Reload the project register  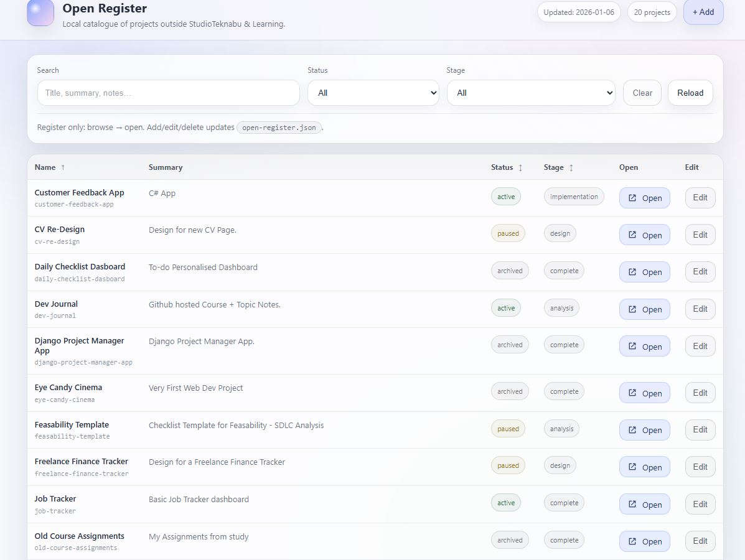[690, 92]
